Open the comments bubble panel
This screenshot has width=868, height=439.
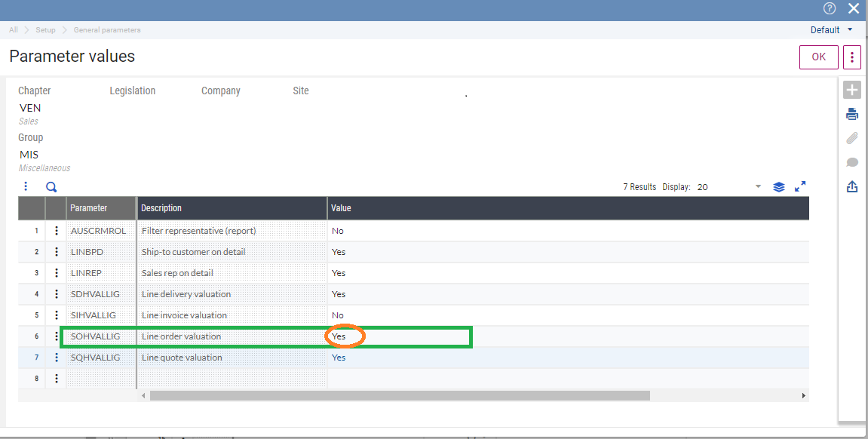click(x=852, y=161)
